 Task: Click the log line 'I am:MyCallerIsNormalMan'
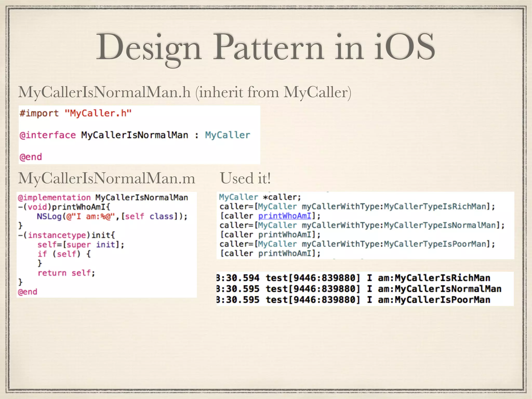click(359, 289)
